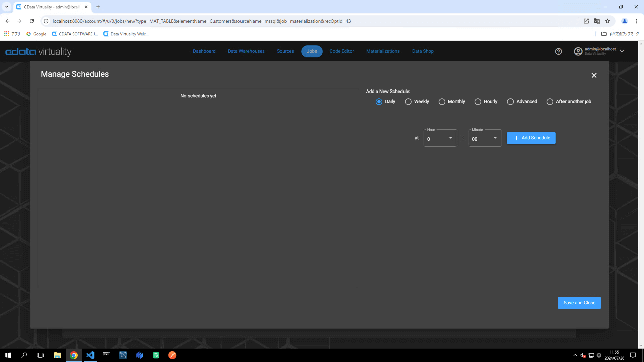Pick the Advanced schedule radio button
Viewport: 644px width, 362px height.
(x=510, y=102)
